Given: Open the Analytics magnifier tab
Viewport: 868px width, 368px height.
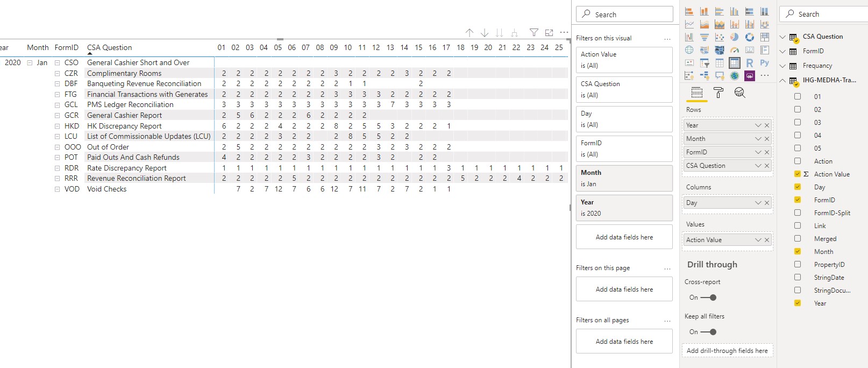Looking at the screenshot, I should click(x=739, y=93).
